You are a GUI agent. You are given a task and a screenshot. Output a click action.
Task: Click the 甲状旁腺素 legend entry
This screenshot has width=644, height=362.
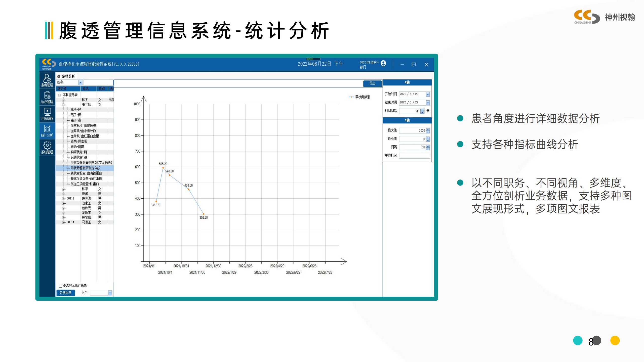tap(359, 97)
